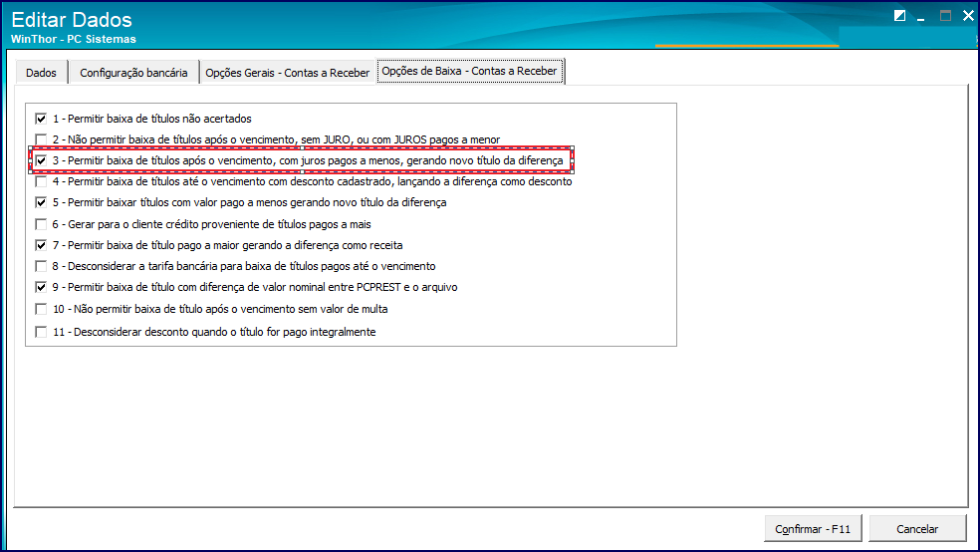Enable option 10 sem valor de multa
The image size is (980, 552).
click(x=41, y=309)
